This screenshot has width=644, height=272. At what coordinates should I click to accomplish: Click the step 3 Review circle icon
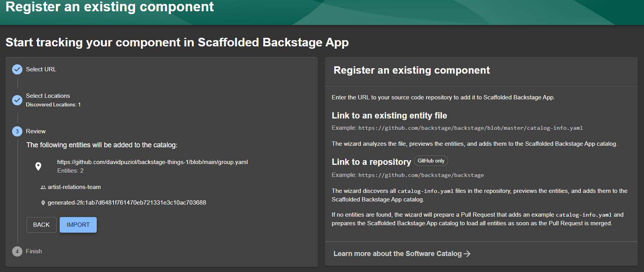[17, 131]
